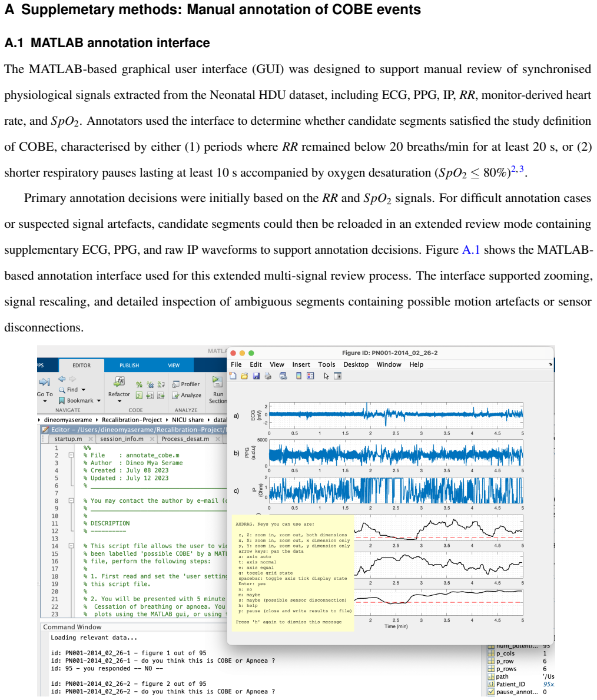Follow the Figure A.1 reference link
597x700 pixels.
tap(470, 250)
